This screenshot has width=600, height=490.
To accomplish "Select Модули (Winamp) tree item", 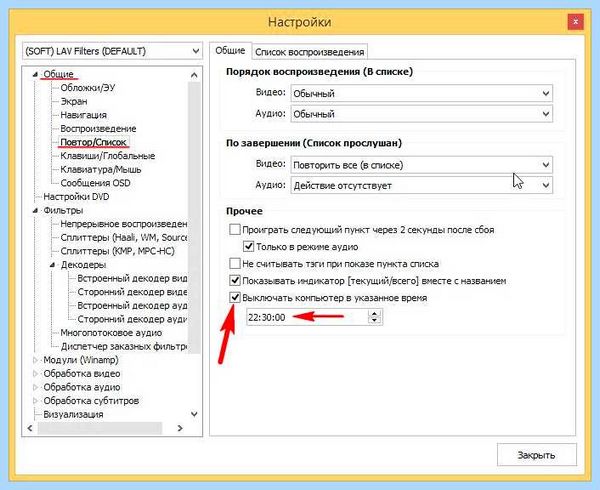I will [81, 360].
